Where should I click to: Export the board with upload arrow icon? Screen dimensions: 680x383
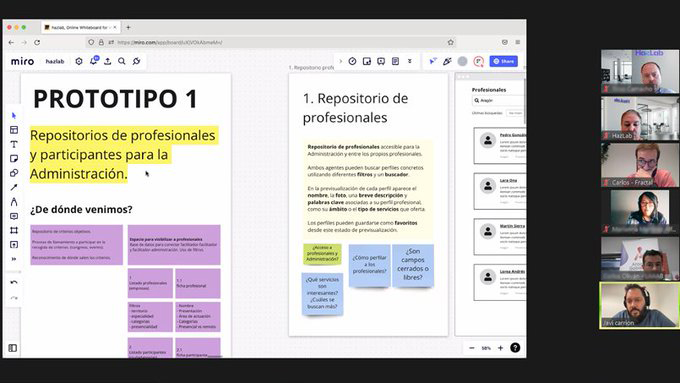coord(108,61)
